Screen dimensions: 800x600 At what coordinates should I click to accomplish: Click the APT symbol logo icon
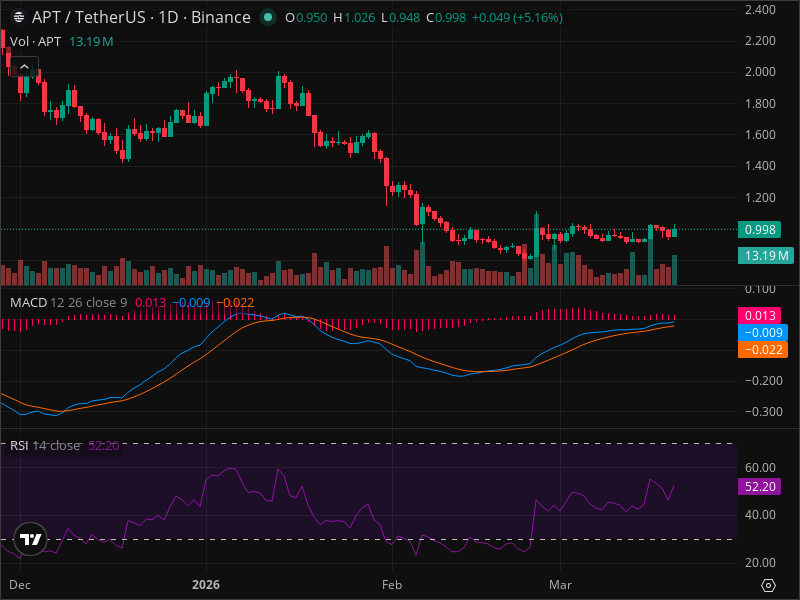point(19,18)
